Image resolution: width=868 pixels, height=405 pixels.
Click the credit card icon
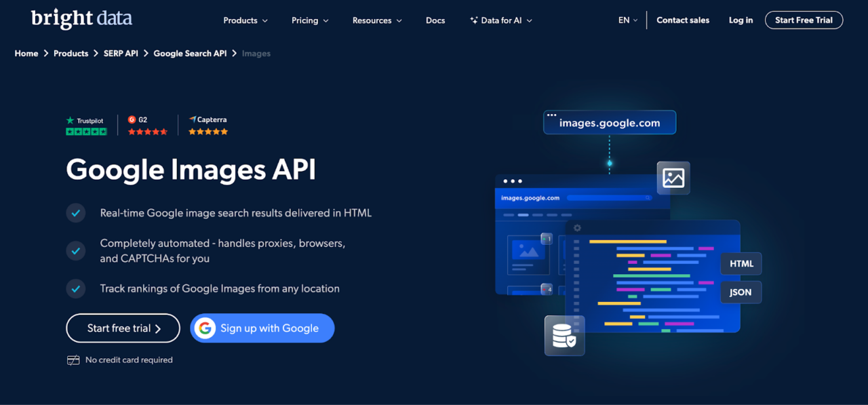click(73, 360)
